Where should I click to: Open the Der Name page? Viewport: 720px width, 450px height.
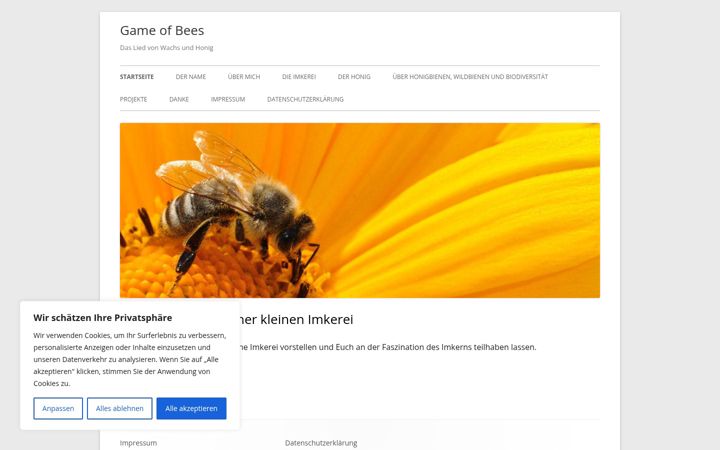click(x=191, y=77)
